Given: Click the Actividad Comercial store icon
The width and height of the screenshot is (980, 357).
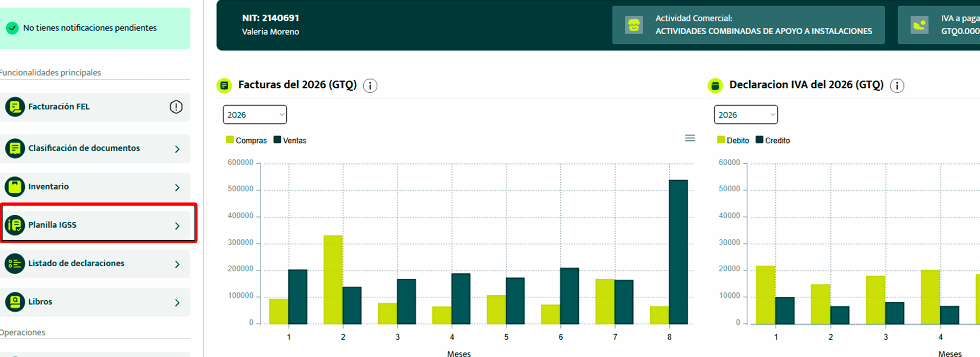Looking at the screenshot, I should pyautogui.click(x=634, y=25).
